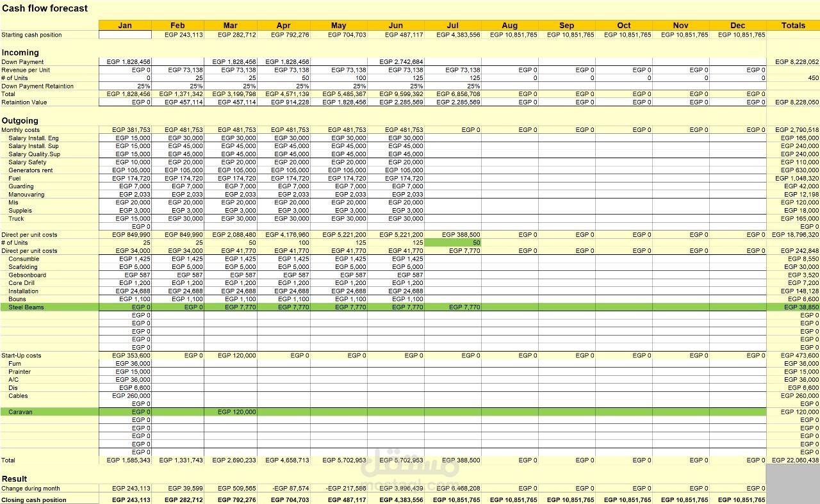Click the "Monthly costs" row label
Viewport: 820px width, 504px height.
[20, 130]
